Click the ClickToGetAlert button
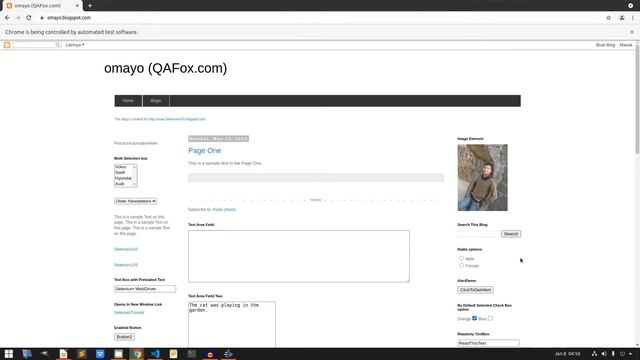This screenshot has width=640, height=360. [475, 290]
